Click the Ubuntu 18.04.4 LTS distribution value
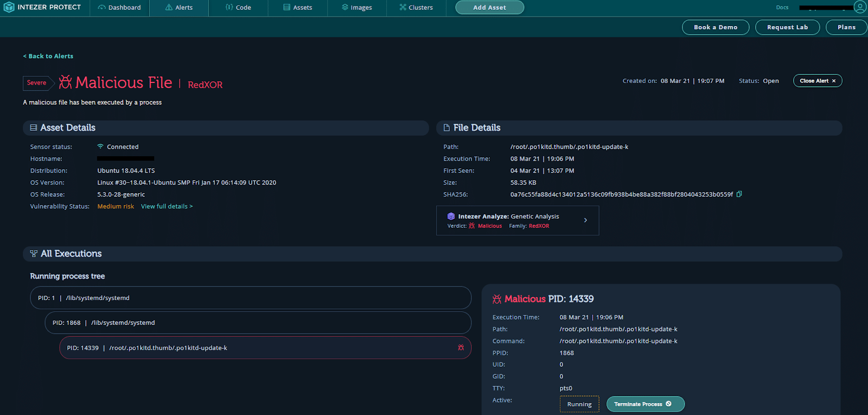This screenshot has height=415, width=868. click(x=126, y=170)
